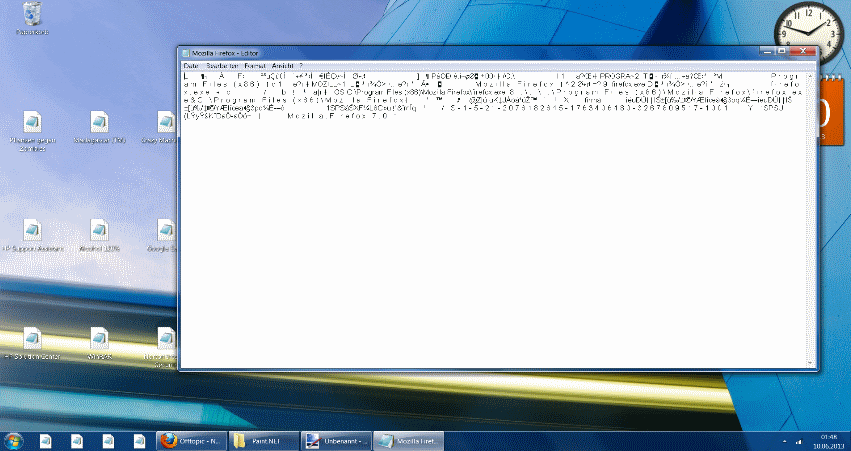The image size is (851, 451).
Task: Open the Bearbeiten menu
Action: (223, 66)
